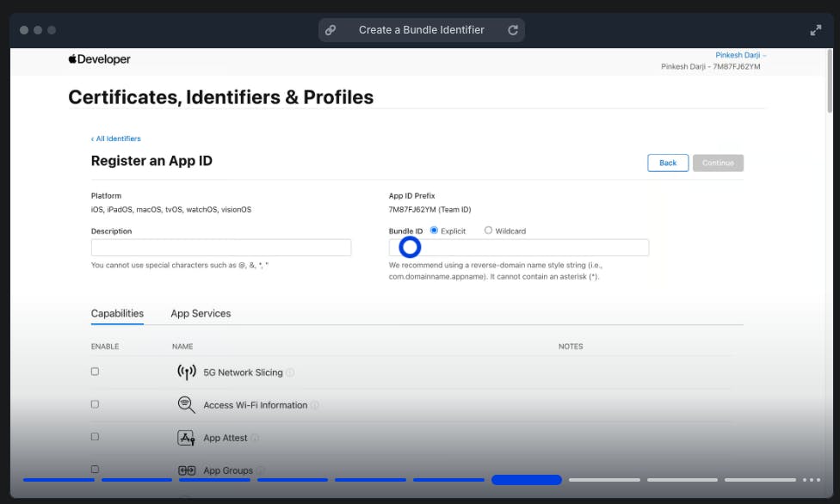Click the Access Wi-Fi Information icon
Viewport: 840px width, 504px height.
186,405
